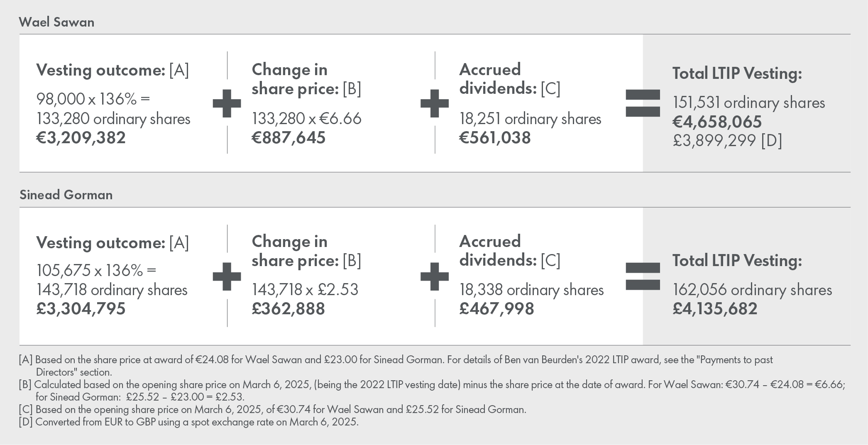Click footnote [C] about opening share price

pyautogui.click(x=272, y=410)
